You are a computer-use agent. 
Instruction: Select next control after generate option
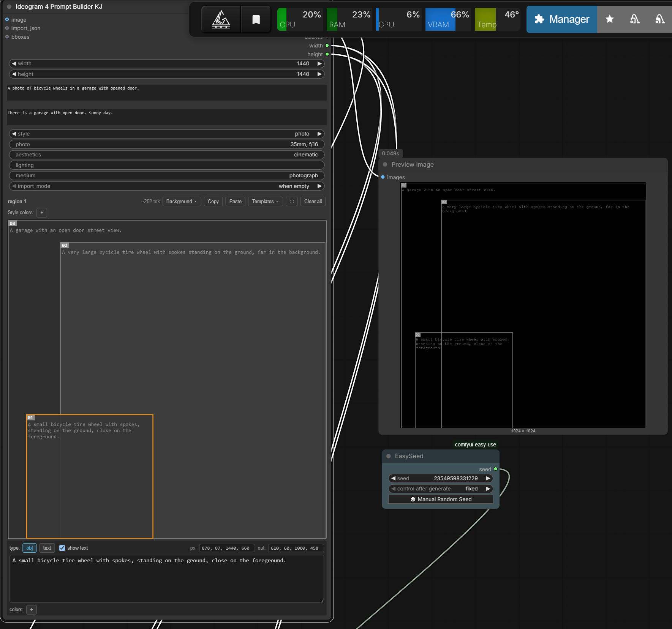pos(488,489)
